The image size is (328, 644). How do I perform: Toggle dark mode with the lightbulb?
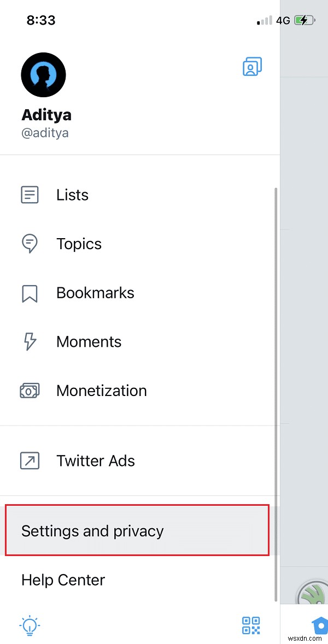[30, 627]
